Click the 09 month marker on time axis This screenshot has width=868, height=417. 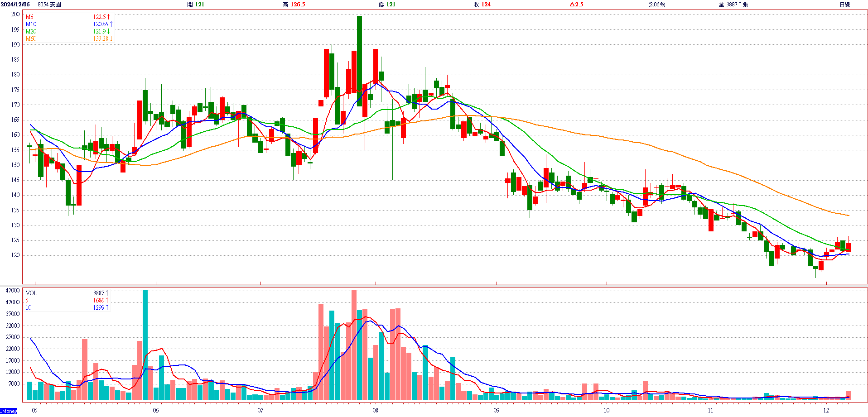[497, 410]
